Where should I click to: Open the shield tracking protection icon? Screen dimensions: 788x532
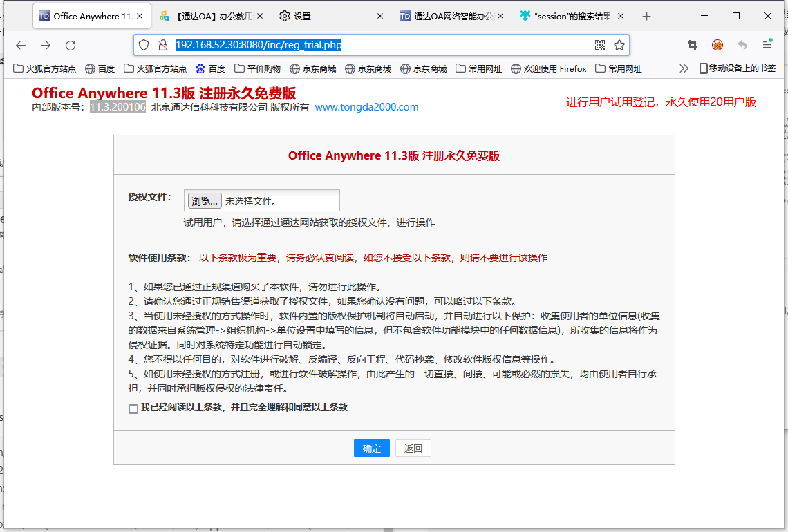tap(144, 45)
